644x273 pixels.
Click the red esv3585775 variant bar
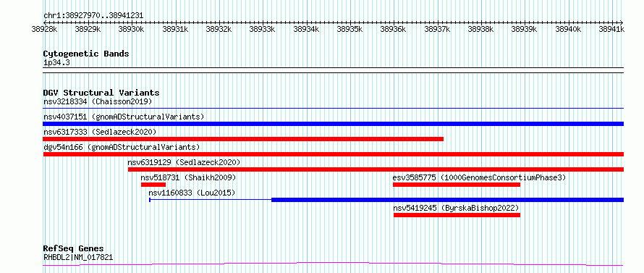point(457,185)
